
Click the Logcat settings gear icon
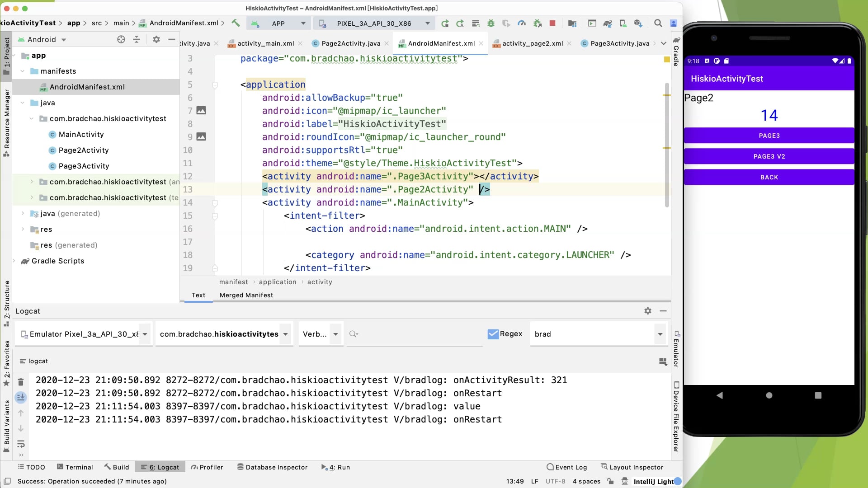pyautogui.click(x=648, y=311)
